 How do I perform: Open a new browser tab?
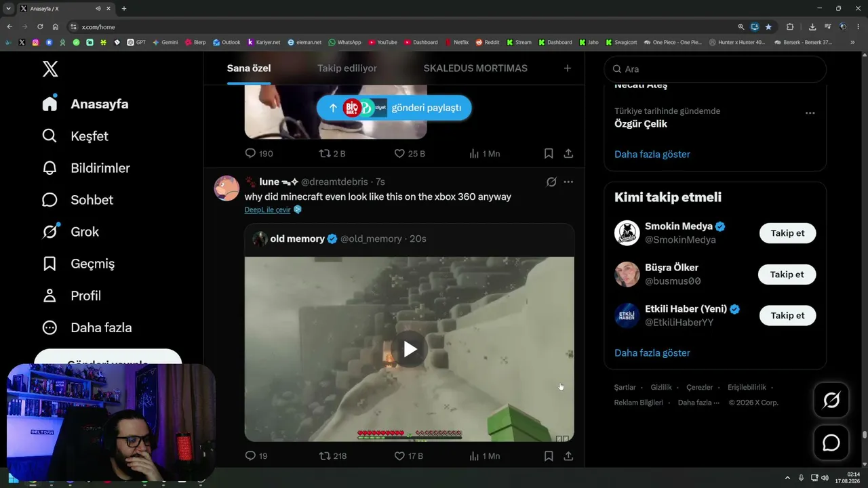(x=123, y=9)
